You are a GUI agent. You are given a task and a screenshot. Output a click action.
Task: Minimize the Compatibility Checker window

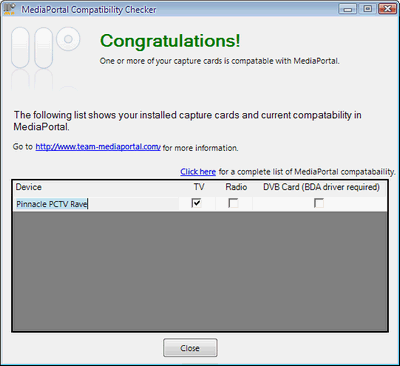click(x=348, y=9)
